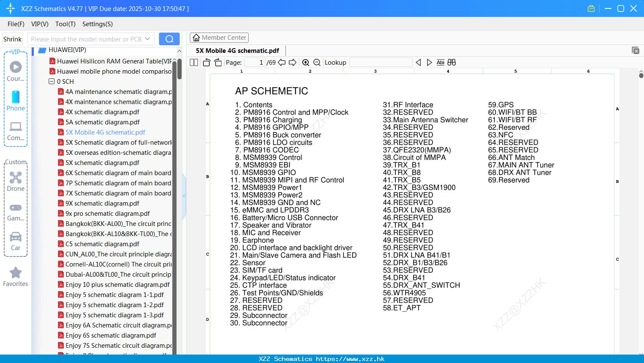This screenshot has height=363, width=644.
Task: Click '3. PM8916 Charging' in the contents
Action: 269,120
